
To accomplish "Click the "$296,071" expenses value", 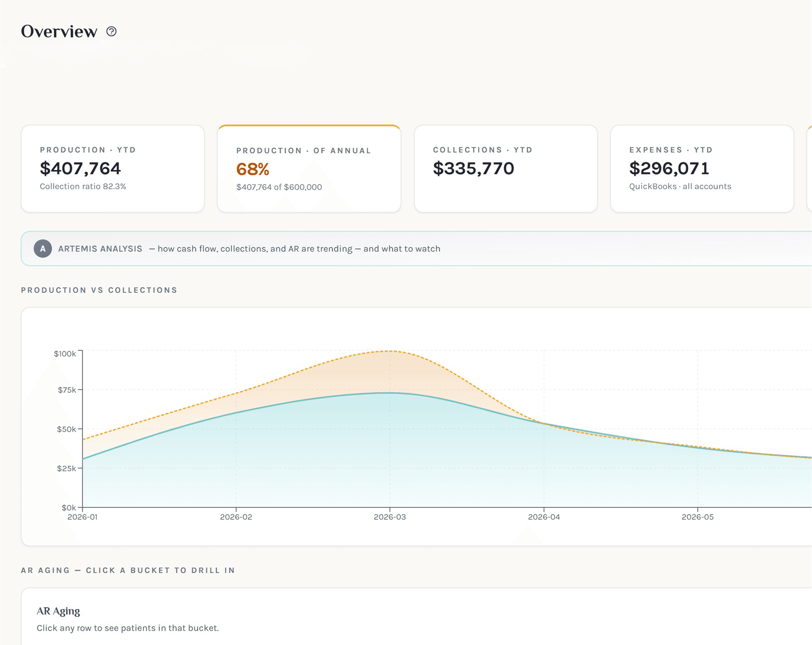I will tap(669, 168).
